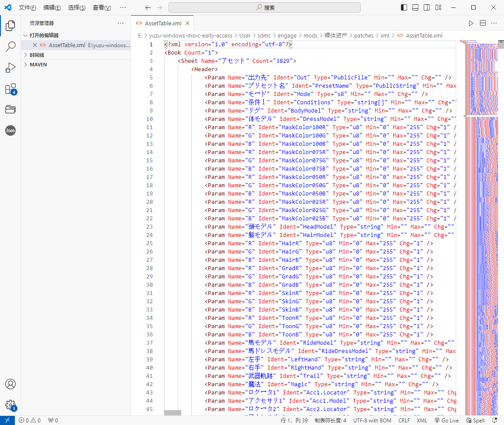This screenshot has height=425, width=504.
Task: Click breadcrumb engage folder
Action: tap(287, 36)
